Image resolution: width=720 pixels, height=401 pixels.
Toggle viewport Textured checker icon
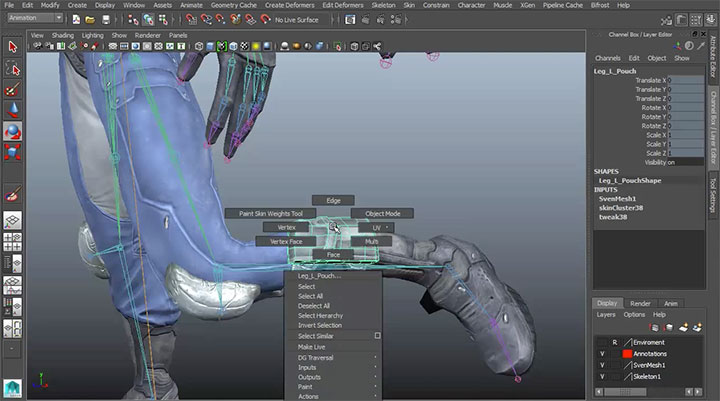pyautogui.click(x=244, y=46)
